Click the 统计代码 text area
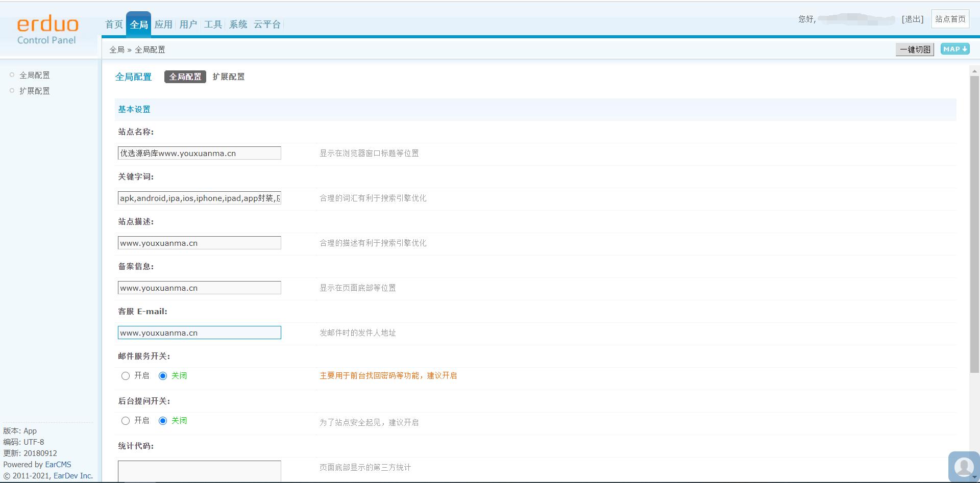This screenshot has height=483, width=980. [199, 471]
